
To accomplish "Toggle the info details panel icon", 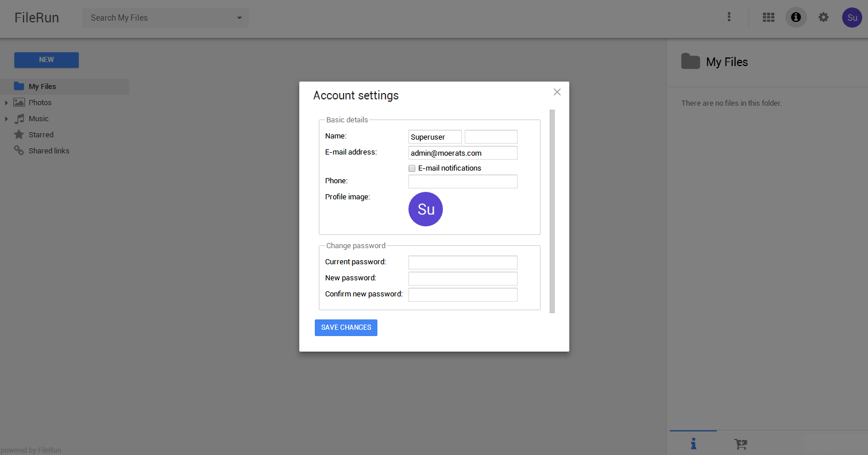I will point(796,17).
